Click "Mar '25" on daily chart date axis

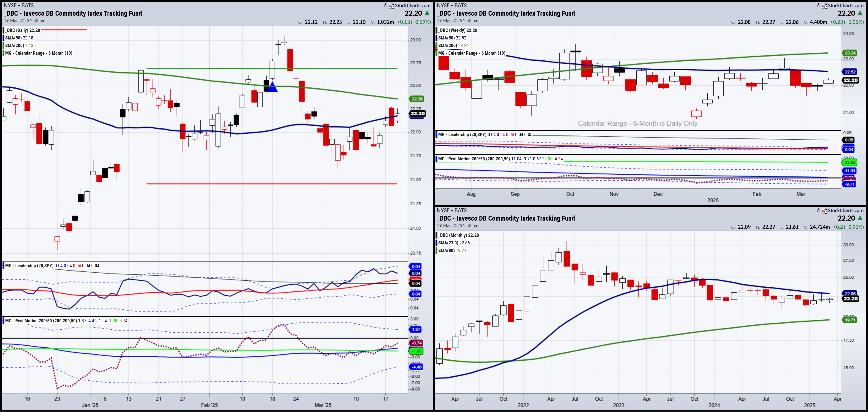click(323, 405)
